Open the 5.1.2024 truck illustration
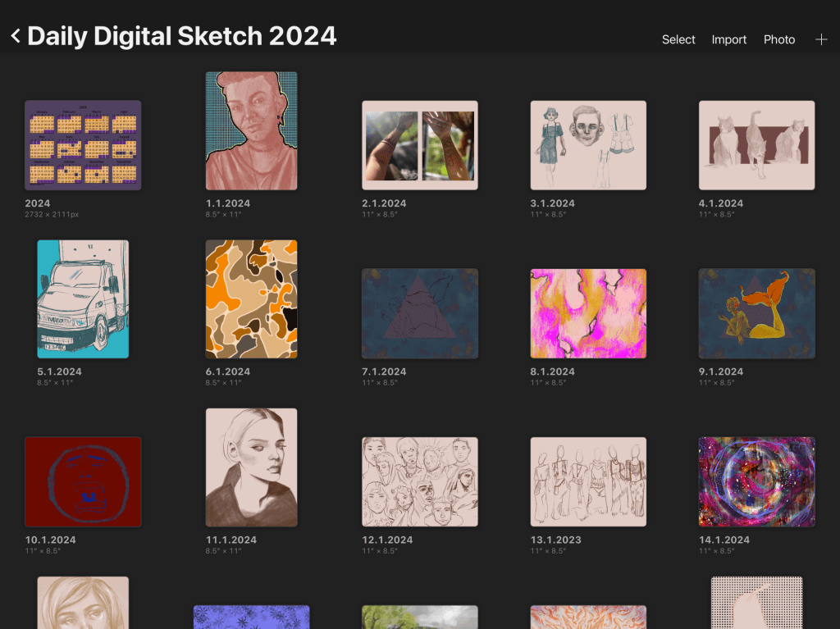 click(83, 299)
